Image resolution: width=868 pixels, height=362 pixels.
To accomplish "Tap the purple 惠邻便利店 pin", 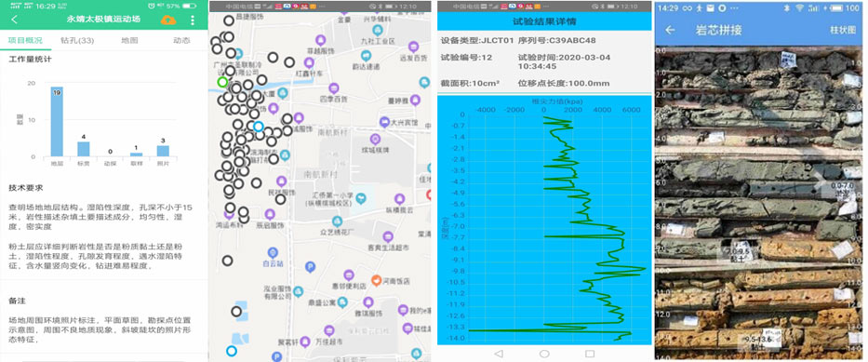I will click(349, 275).
